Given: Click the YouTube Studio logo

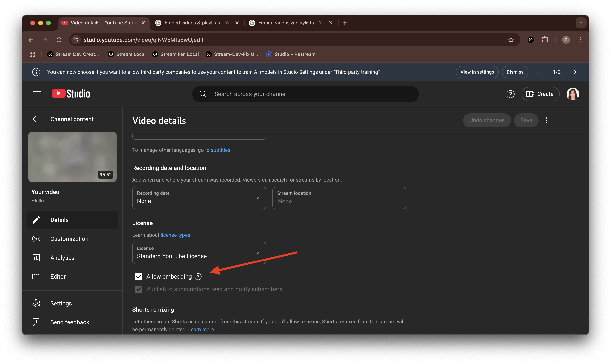Looking at the screenshot, I should pos(71,94).
